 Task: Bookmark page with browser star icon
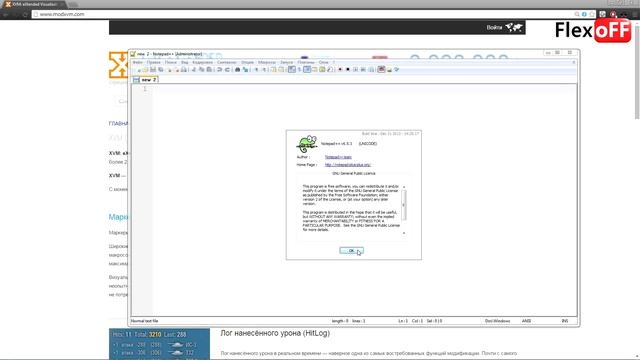pos(592,14)
